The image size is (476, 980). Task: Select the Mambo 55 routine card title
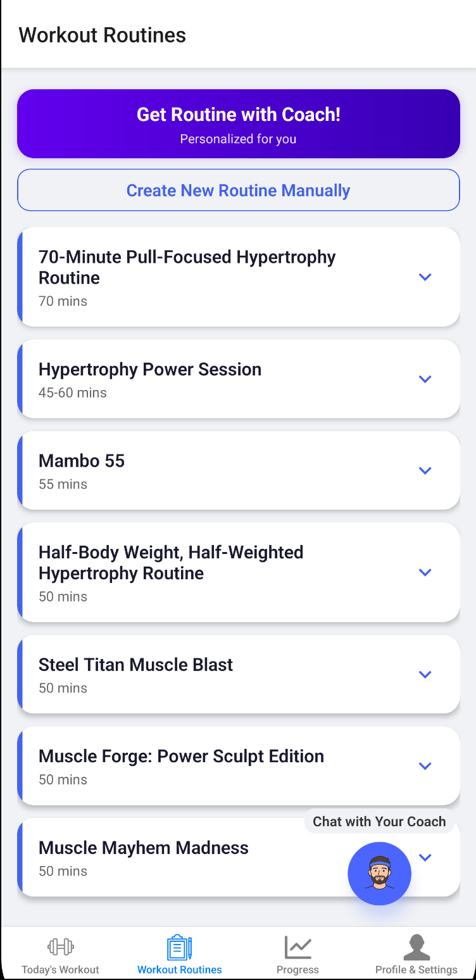[82, 461]
